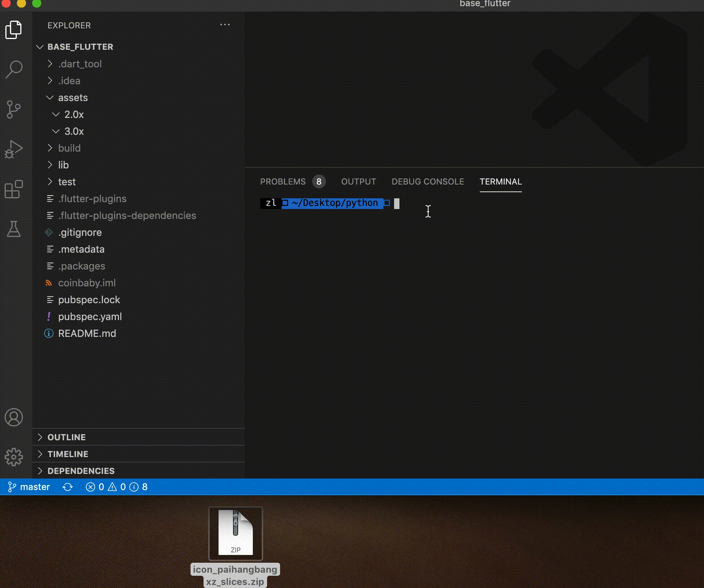
Task: Open .flutter-plugins-dependencies file
Action: point(139,216)
